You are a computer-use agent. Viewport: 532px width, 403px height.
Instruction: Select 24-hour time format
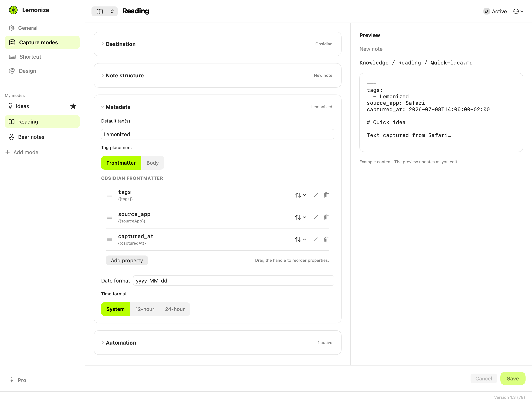pos(175,309)
